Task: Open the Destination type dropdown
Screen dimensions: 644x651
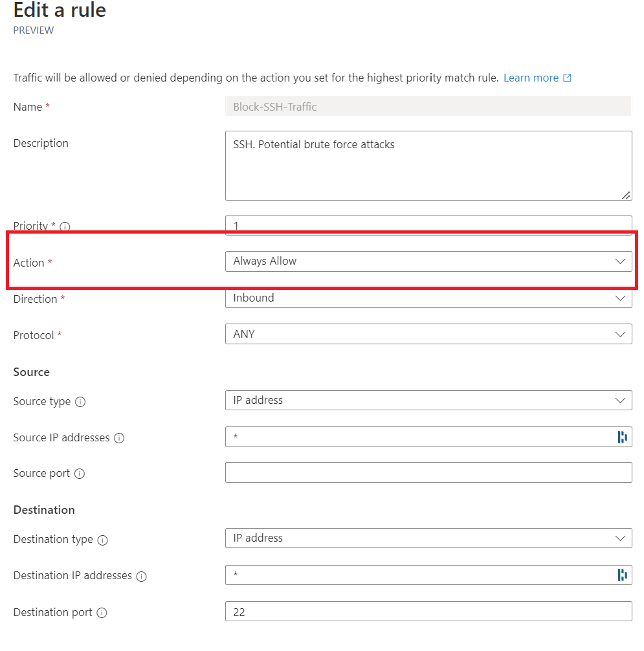Action: [428, 538]
